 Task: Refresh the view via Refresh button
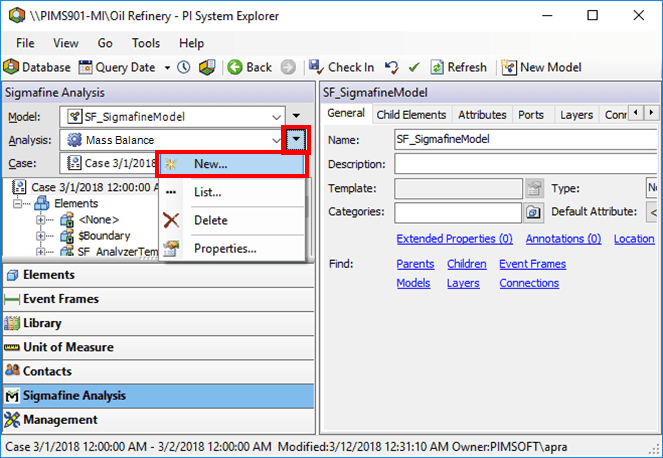(459, 67)
